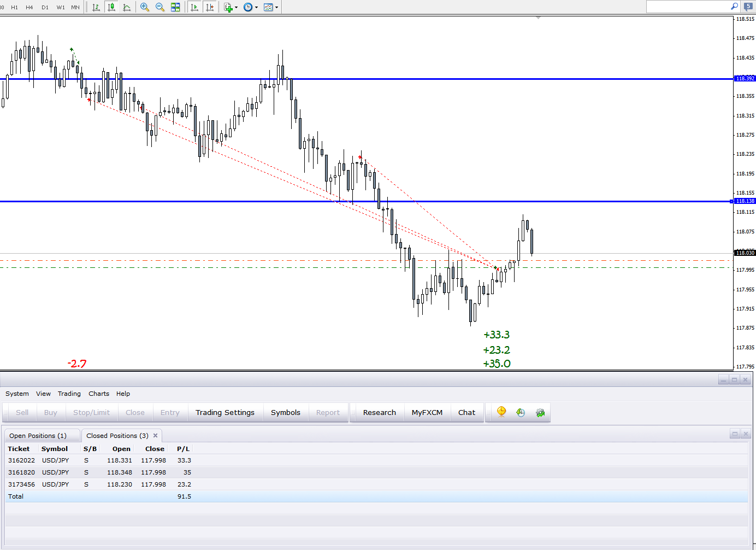Minimize the trading station window
The height and width of the screenshot is (550, 756).
[723, 380]
